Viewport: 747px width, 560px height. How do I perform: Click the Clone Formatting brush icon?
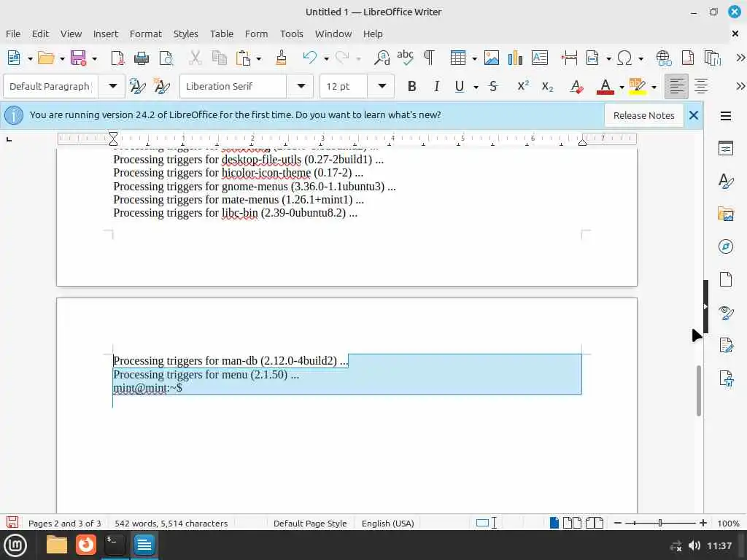click(282, 58)
